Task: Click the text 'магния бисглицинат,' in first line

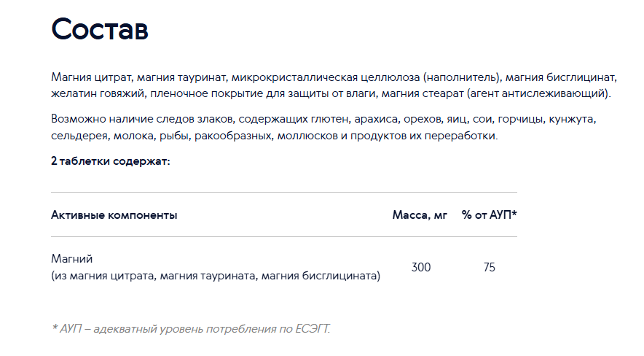Action: tap(561, 77)
